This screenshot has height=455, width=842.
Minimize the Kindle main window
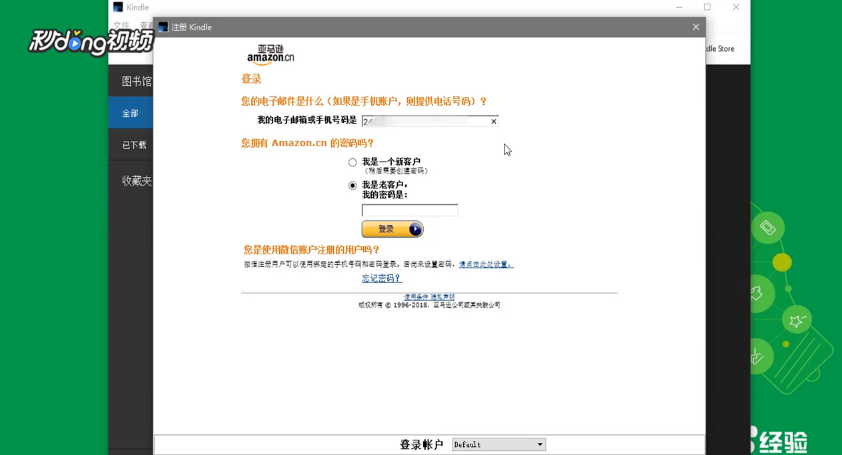point(679,7)
